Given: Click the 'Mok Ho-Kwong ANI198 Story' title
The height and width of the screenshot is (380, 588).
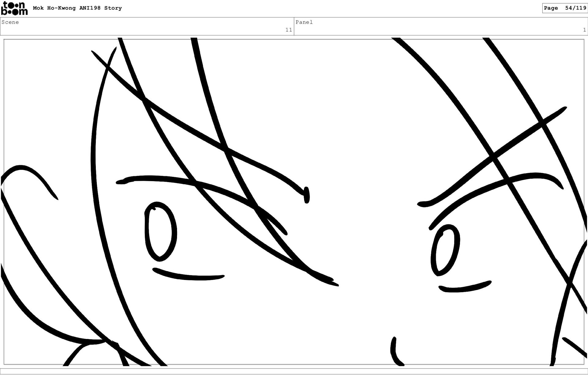Looking at the screenshot, I should (x=77, y=8).
